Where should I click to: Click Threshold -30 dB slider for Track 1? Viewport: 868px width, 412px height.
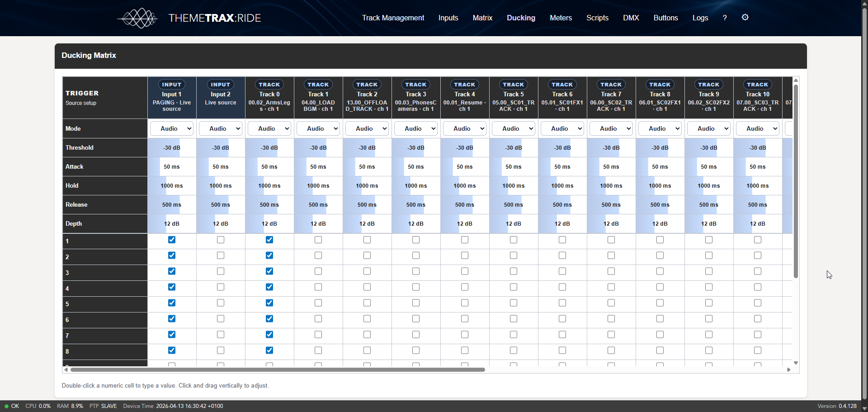pos(318,148)
